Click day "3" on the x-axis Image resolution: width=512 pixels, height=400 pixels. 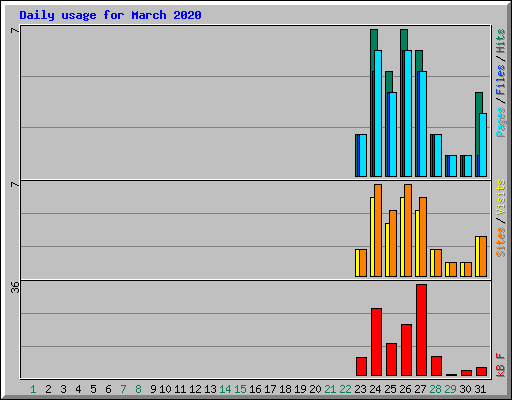[63, 389]
